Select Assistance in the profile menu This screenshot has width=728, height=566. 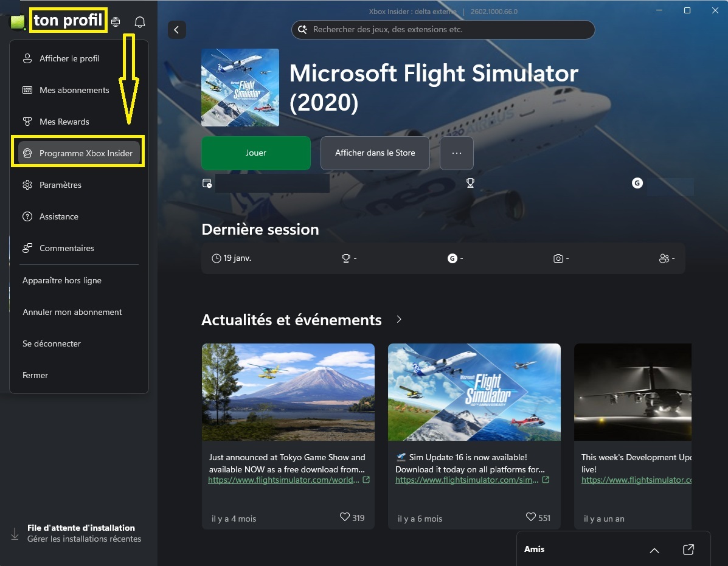click(79, 216)
